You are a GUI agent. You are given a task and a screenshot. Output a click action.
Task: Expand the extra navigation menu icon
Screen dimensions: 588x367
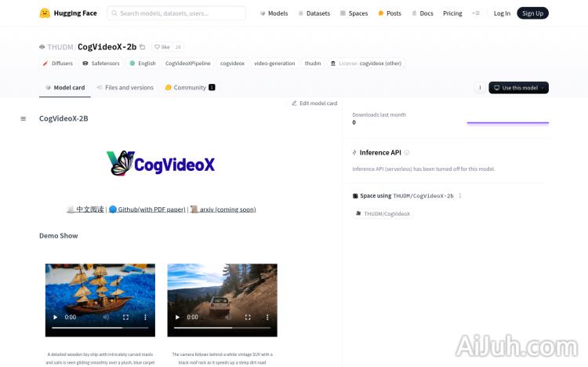(x=476, y=13)
